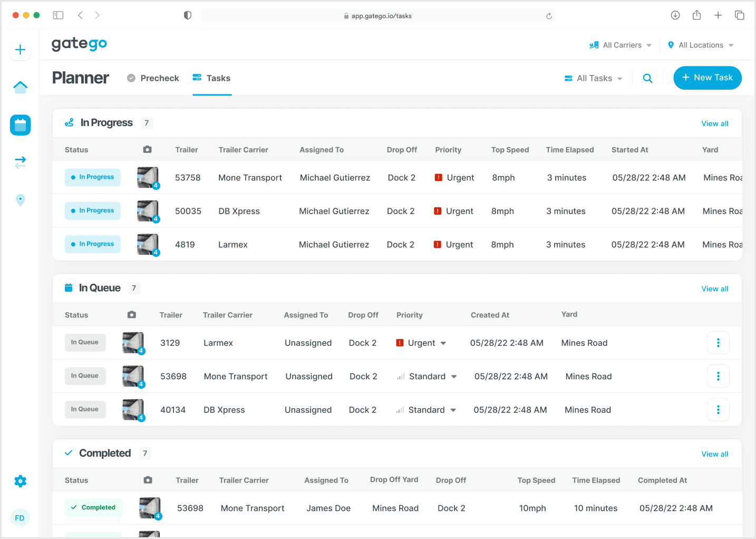This screenshot has width=756, height=539.
Task: Change Standard priority for queued trailer 53698
Action: point(427,377)
